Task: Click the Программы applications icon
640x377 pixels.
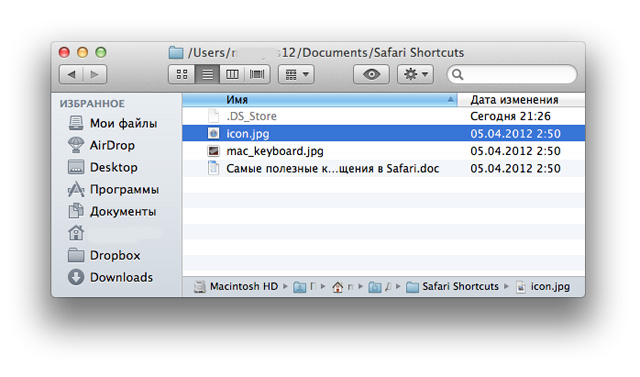Action: pos(76,189)
